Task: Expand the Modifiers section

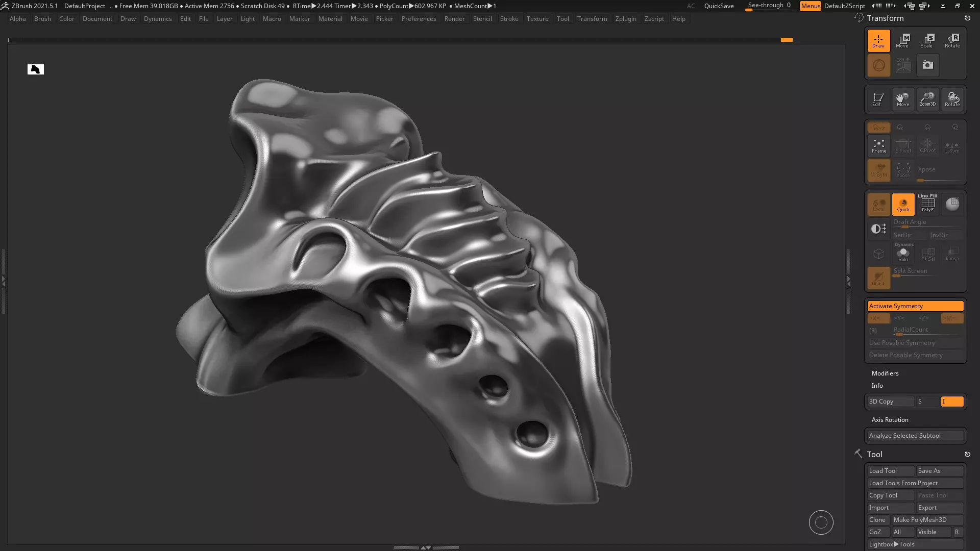Action: pyautogui.click(x=885, y=373)
